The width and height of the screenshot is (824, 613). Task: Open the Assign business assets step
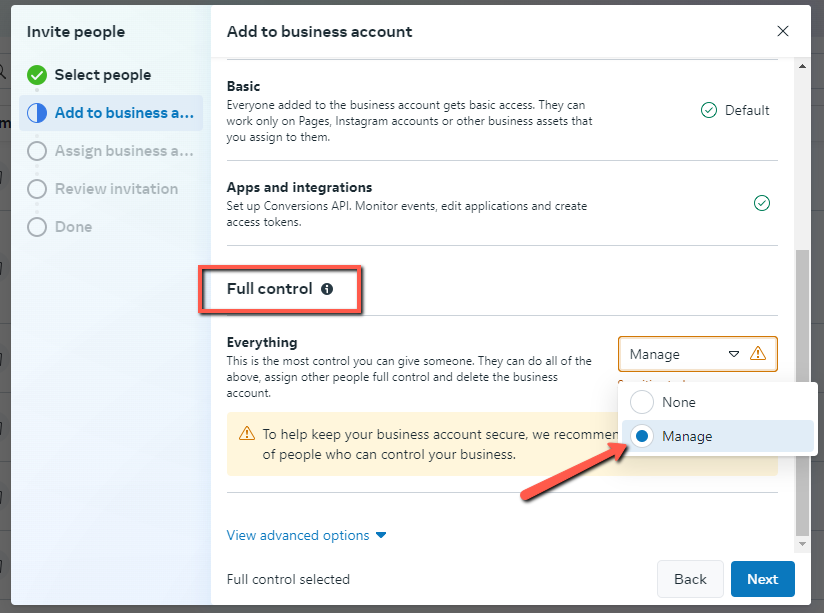[111, 151]
